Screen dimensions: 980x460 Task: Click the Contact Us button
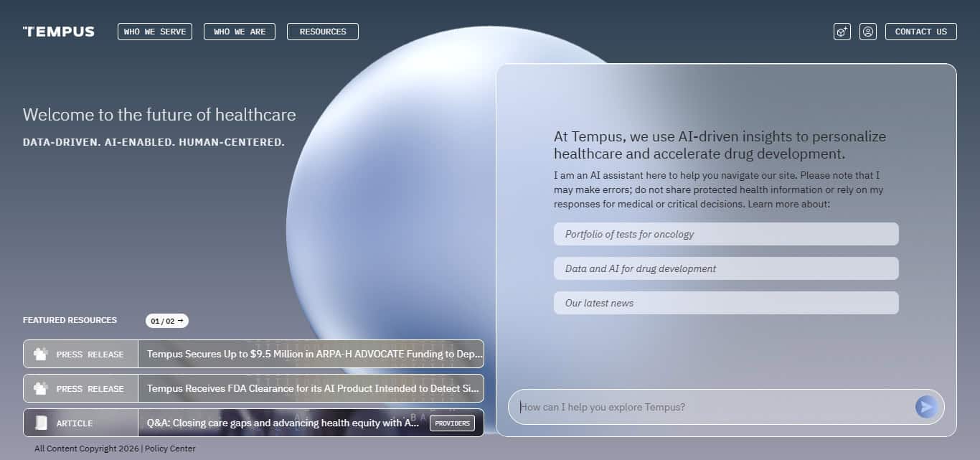(x=921, y=32)
